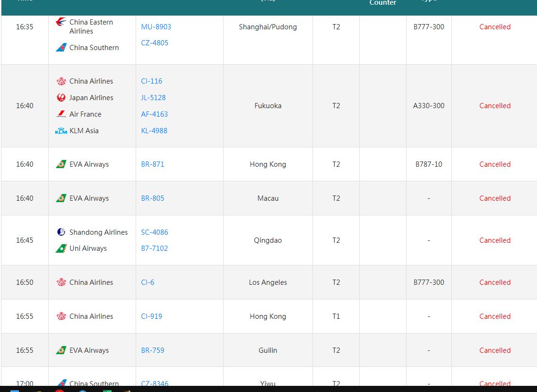
Task: Select the Guilin destination cell
Action: pos(268,350)
